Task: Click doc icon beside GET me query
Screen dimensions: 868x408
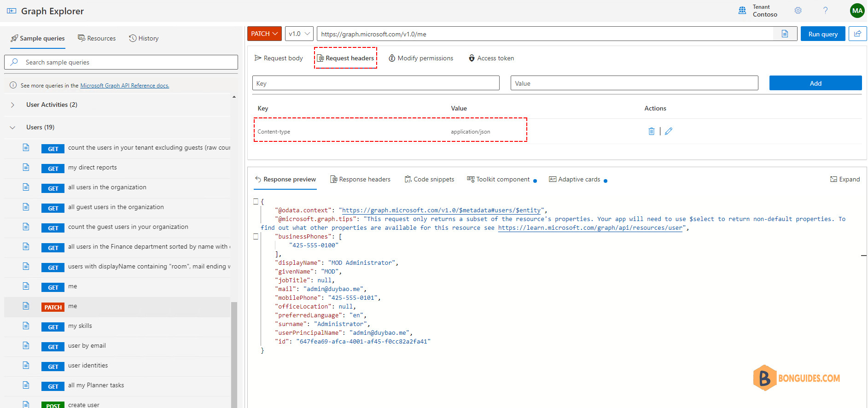Action: tap(26, 286)
